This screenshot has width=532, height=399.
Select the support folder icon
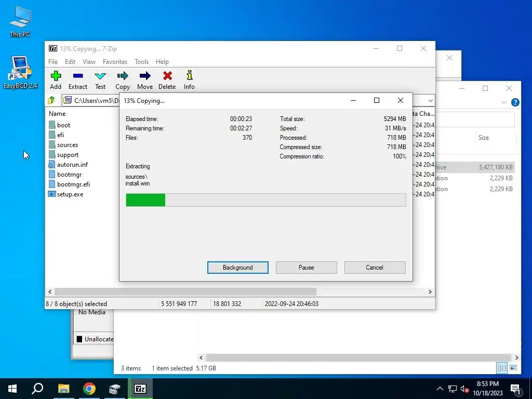[x=52, y=154]
